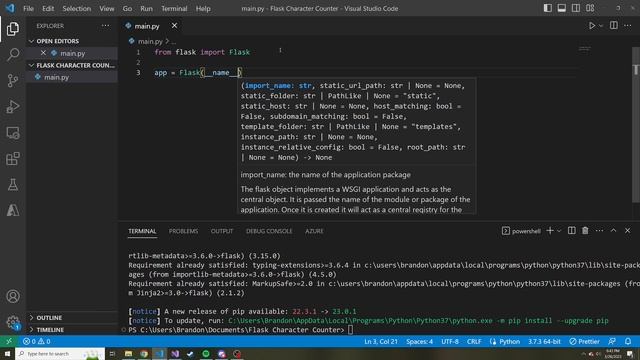Change line endings via CRLF item
Image resolution: width=640 pixels, height=360 pixels.
pyautogui.click(x=474, y=341)
